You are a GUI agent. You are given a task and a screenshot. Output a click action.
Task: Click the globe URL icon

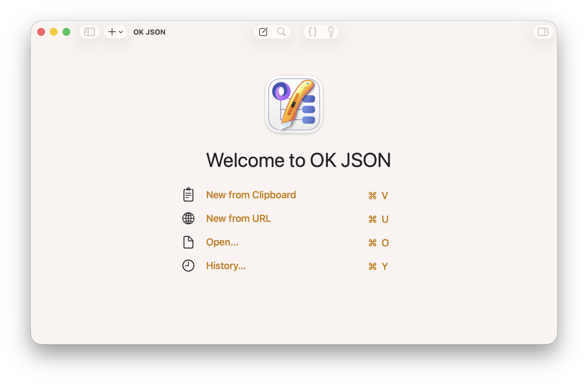[x=188, y=218]
